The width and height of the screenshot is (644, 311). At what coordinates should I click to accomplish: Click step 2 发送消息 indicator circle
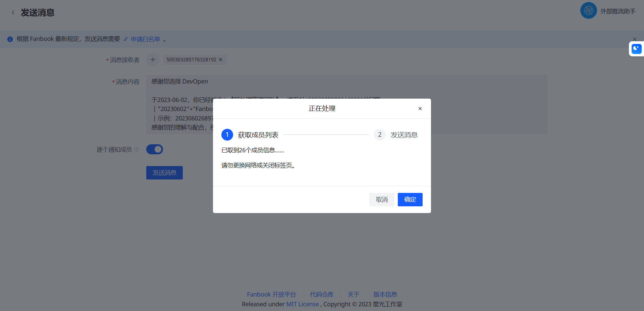379,135
